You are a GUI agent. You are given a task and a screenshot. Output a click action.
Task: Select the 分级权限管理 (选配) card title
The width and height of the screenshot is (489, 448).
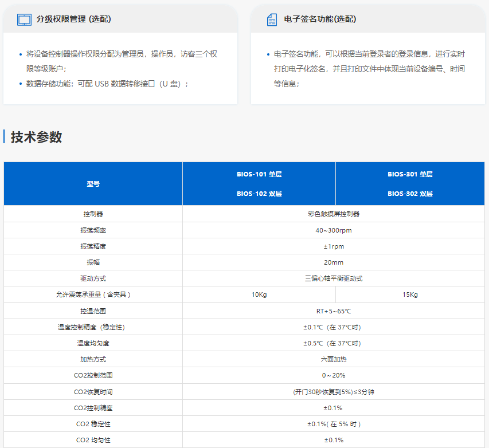[73, 19]
